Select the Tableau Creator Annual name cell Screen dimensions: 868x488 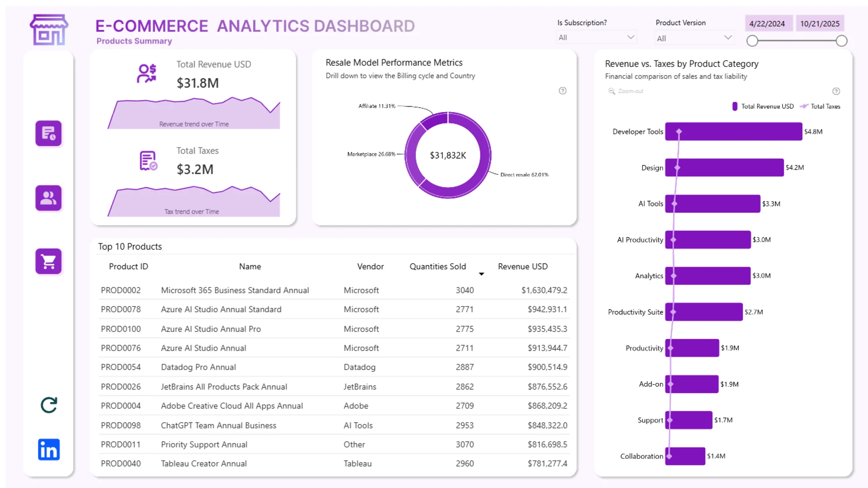point(204,464)
